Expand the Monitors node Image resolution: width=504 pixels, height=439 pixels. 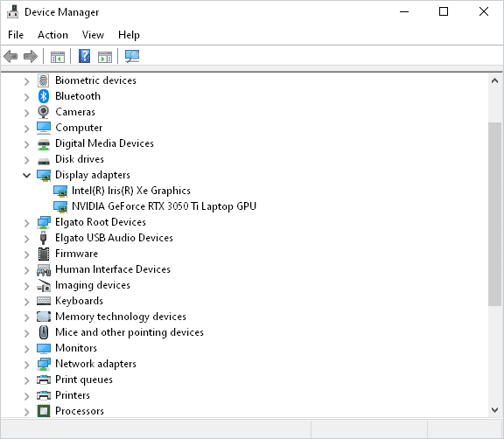pos(26,349)
